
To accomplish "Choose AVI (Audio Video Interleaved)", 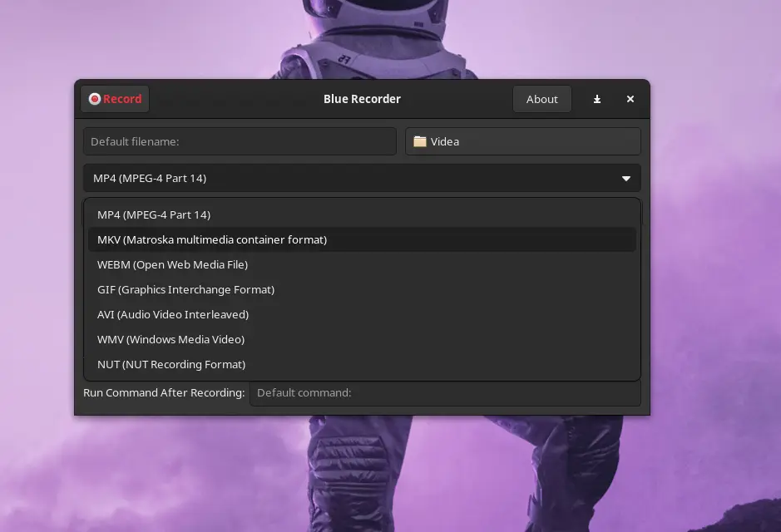I will tap(362, 314).
